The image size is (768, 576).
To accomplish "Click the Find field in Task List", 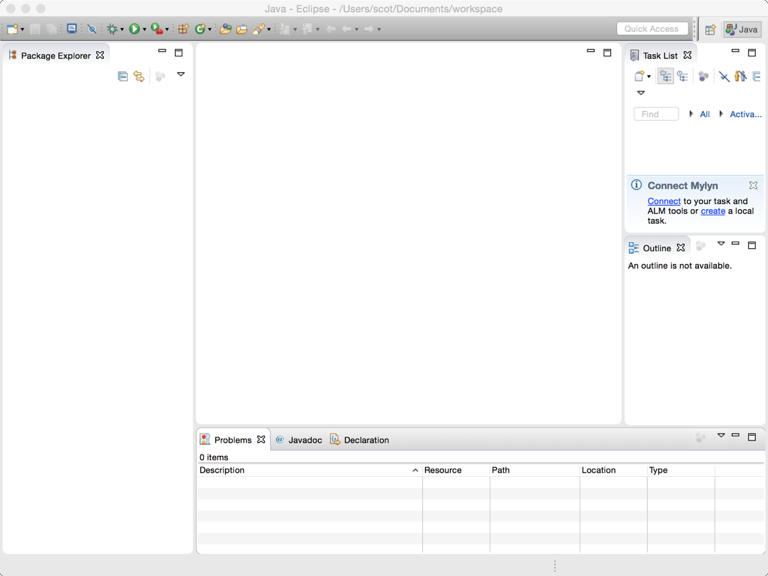I will click(x=656, y=114).
